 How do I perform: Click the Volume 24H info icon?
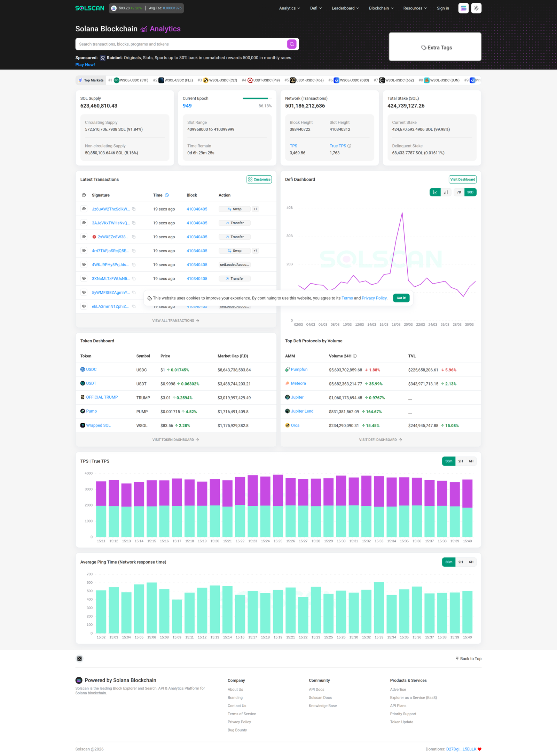[x=355, y=356]
